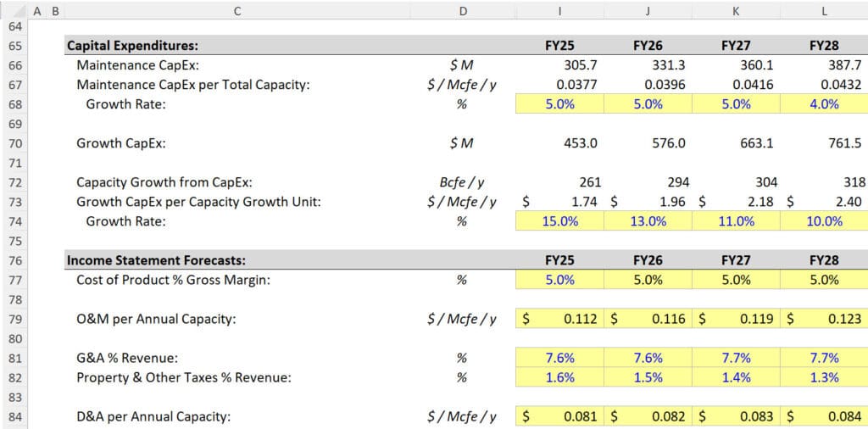Select row 79 header

coord(14,319)
